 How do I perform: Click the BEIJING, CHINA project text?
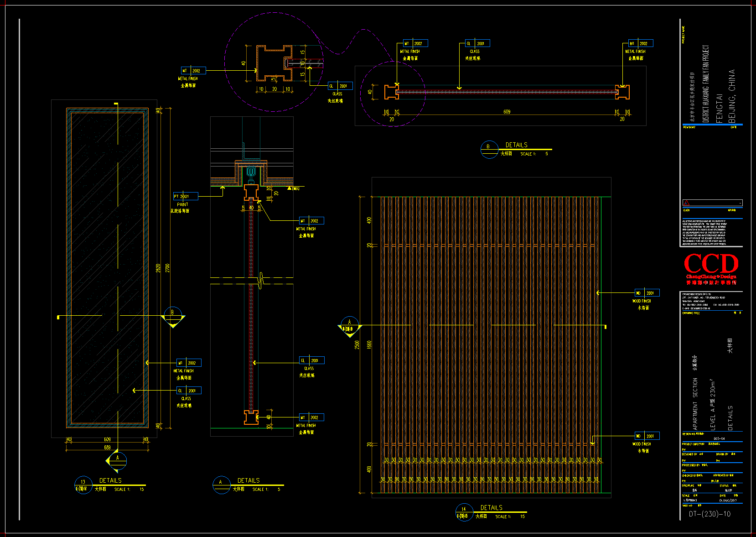pyautogui.click(x=731, y=96)
